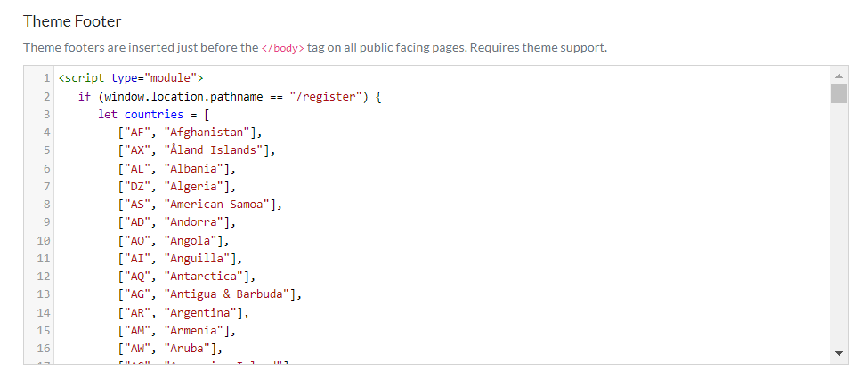
Task: Click the "/register" string in line 2
Action: [x=323, y=96]
